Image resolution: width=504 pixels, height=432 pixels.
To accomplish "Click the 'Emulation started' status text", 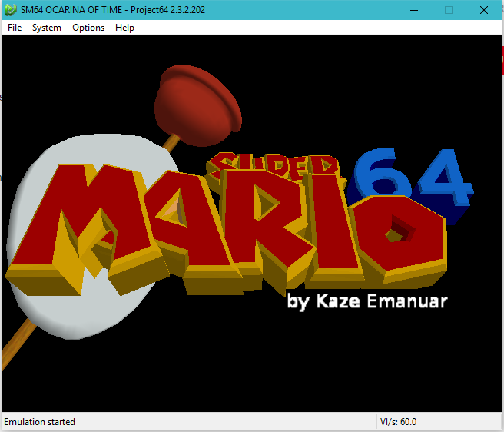I will pyautogui.click(x=39, y=422).
